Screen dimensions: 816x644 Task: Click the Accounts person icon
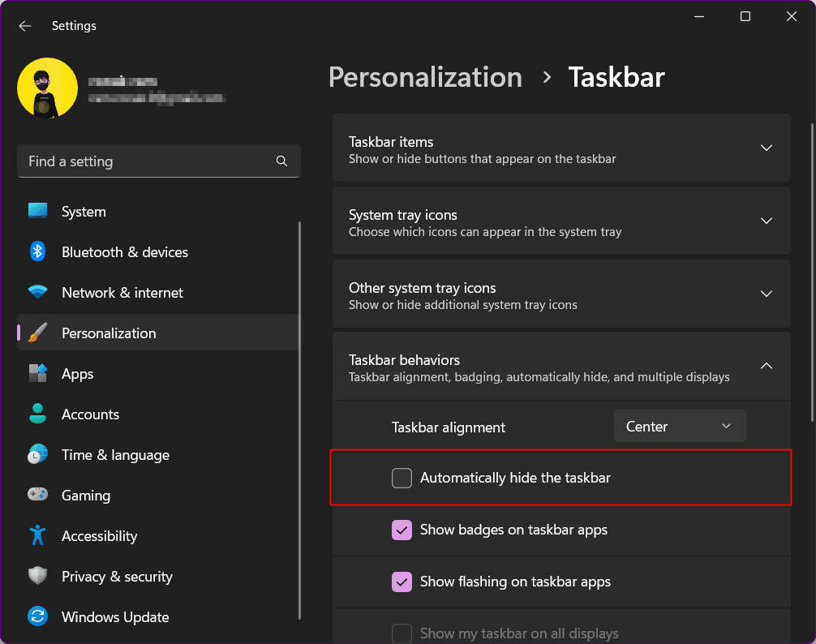[x=37, y=414]
